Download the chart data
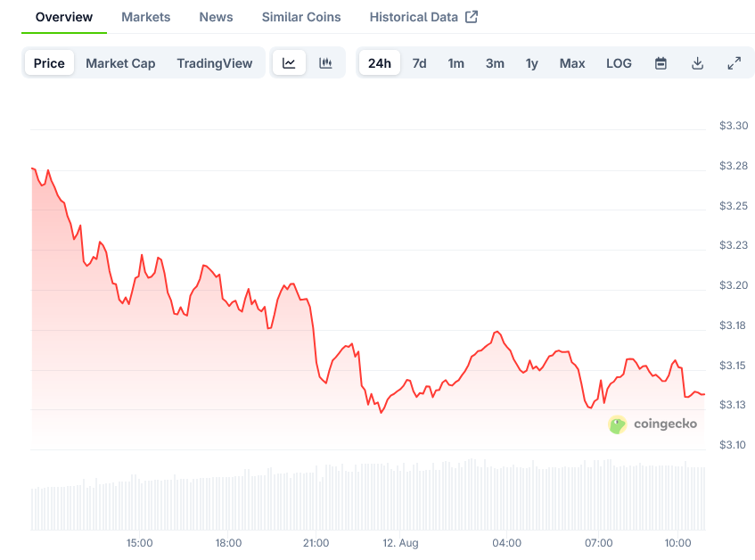The image size is (755, 560). (x=697, y=63)
